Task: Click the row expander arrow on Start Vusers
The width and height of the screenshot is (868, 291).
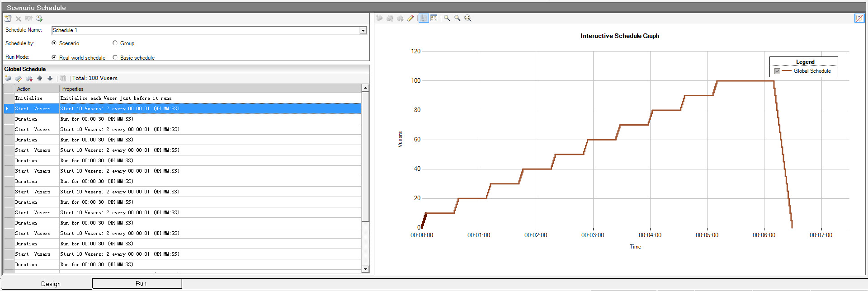Action: click(x=7, y=108)
